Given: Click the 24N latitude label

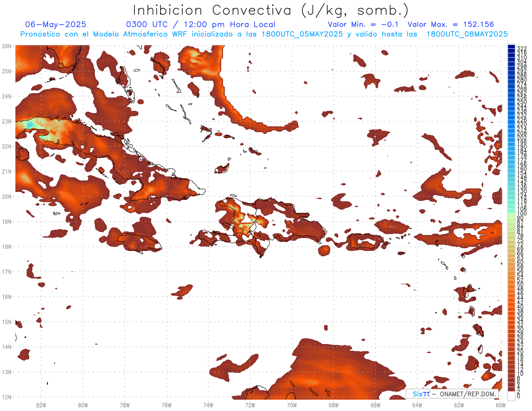Looking at the screenshot, I should click(6, 96).
